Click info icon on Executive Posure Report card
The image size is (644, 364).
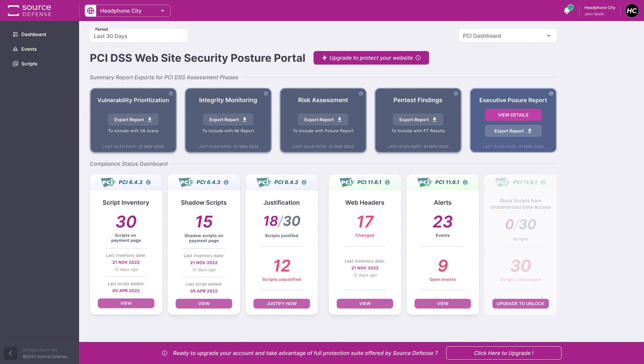coord(551,94)
